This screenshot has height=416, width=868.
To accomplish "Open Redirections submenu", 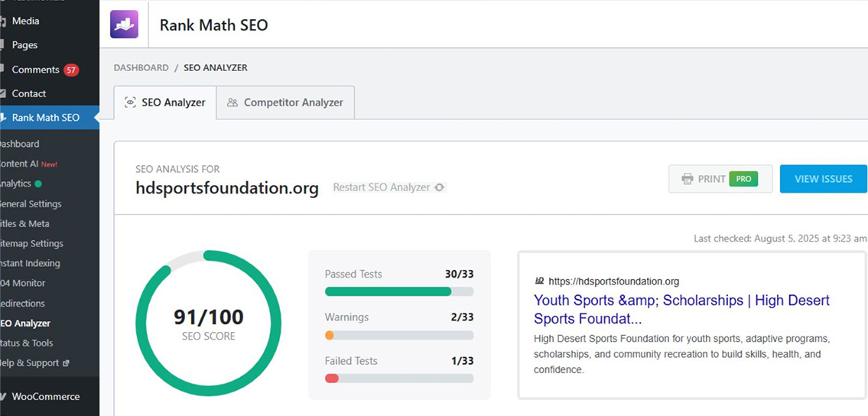I will 23,303.
